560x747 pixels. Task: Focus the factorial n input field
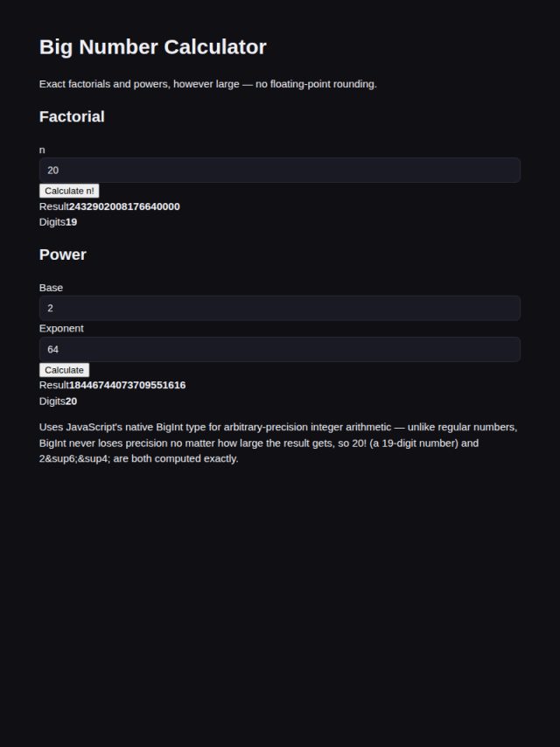(x=280, y=170)
